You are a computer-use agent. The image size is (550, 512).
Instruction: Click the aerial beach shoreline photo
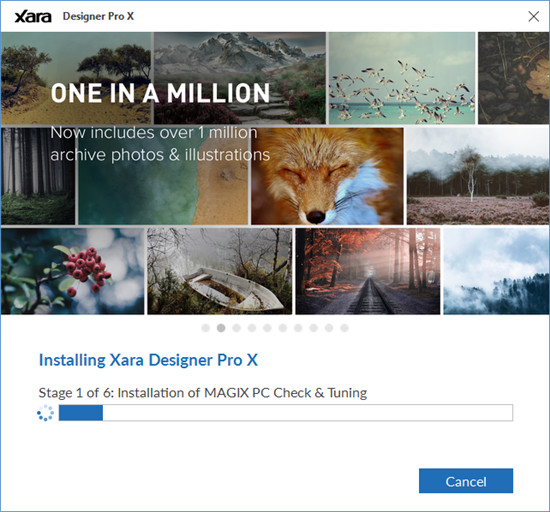point(163,176)
